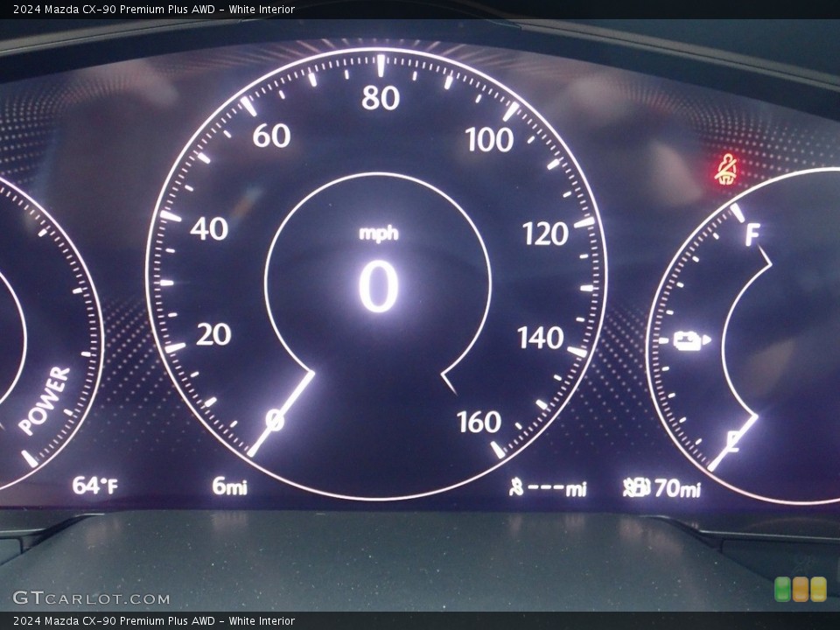Viewport: 840px width, 630px height.
Task: Click the mph unit label
Action: tap(379, 234)
